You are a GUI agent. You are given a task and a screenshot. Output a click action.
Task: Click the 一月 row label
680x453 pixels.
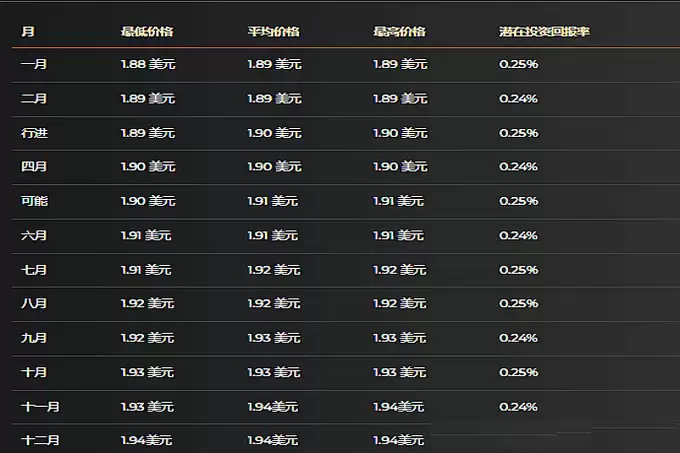coord(34,64)
